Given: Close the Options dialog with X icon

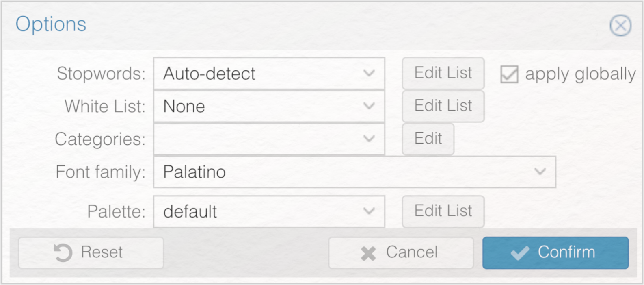Looking at the screenshot, I should tap(620, 26).
